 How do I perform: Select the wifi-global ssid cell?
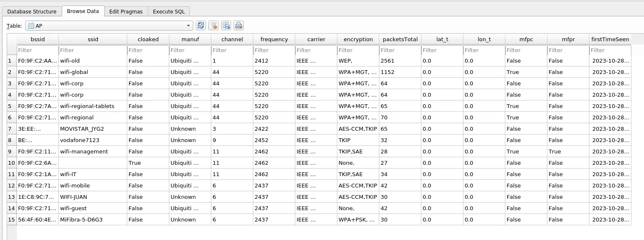[x=93, y=72]
